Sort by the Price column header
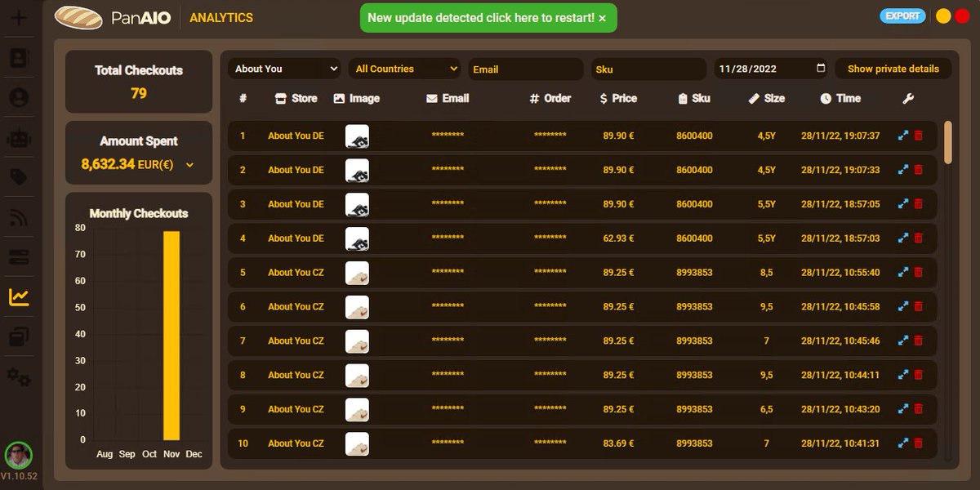The image size is (980, 490). (618, 98)
